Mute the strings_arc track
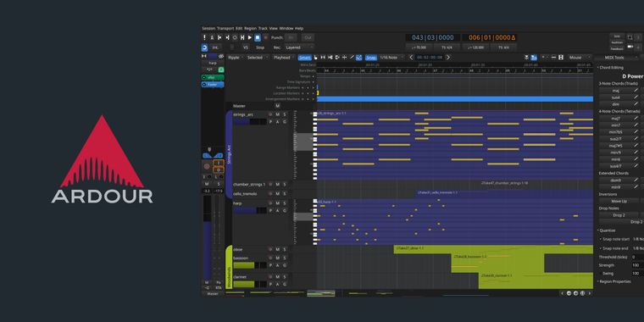The width and height of the screenshot is (644, 322). click(278, 114)
